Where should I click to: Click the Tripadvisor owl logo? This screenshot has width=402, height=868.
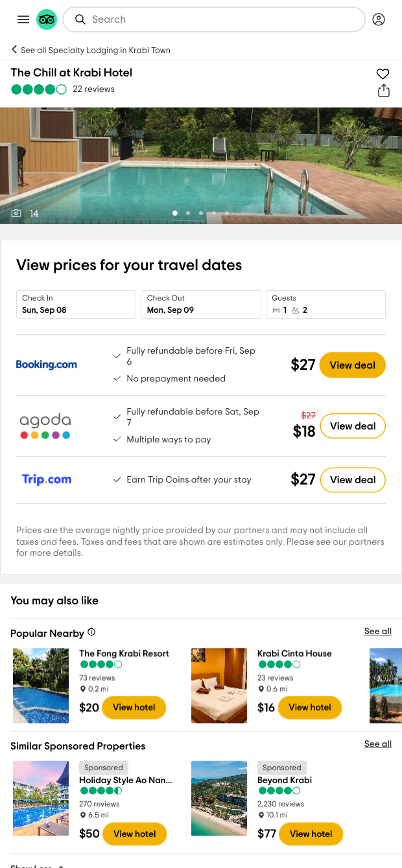(47, 19)
